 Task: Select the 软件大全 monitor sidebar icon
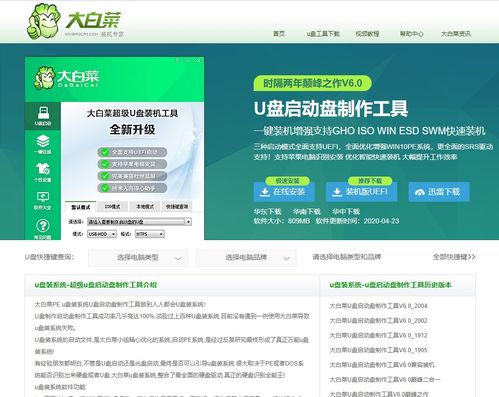[x=43, y=200]
